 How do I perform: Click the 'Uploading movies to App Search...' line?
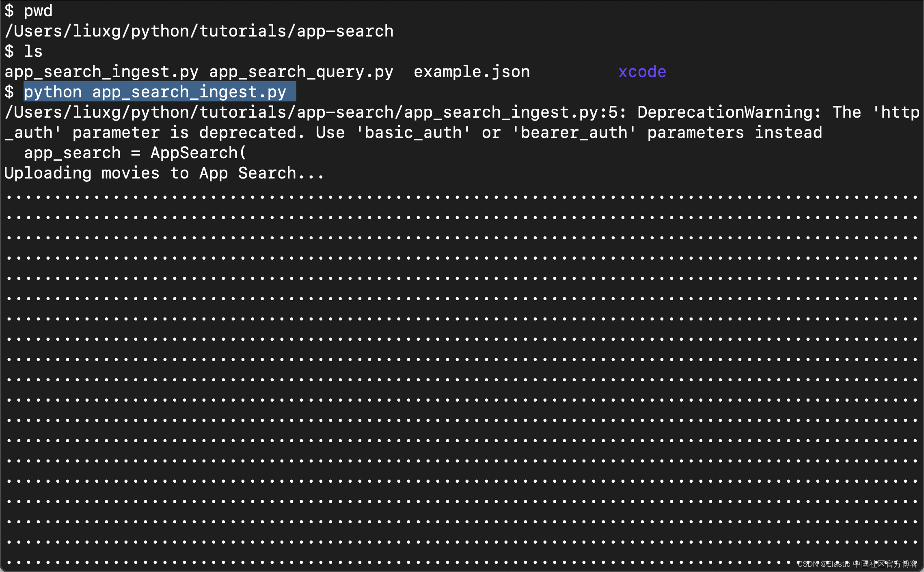pyautogui.click(x=164, y=173)
